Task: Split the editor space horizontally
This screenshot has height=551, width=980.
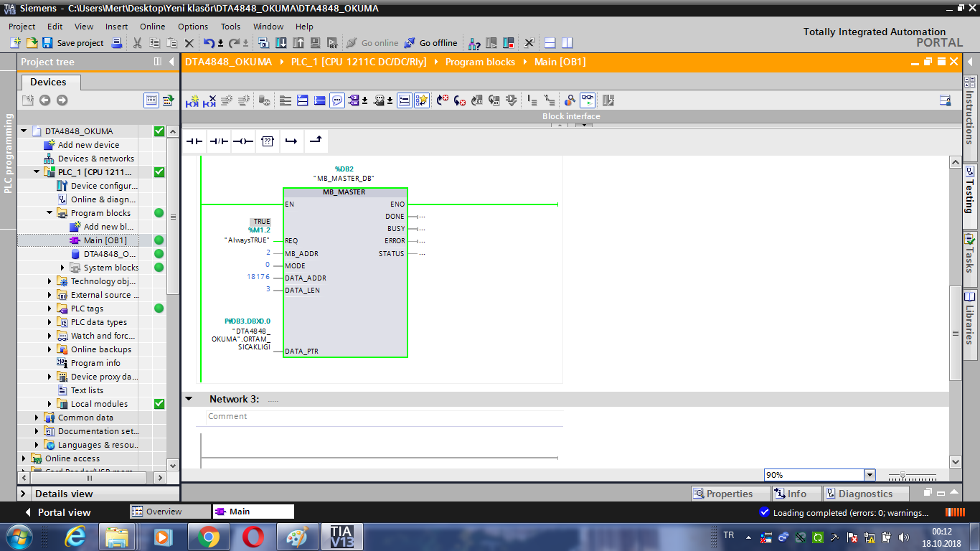Action: (550, 43)
